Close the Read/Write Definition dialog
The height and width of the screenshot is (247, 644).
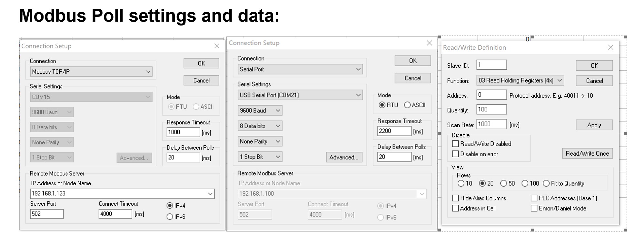tap(610, 47)
